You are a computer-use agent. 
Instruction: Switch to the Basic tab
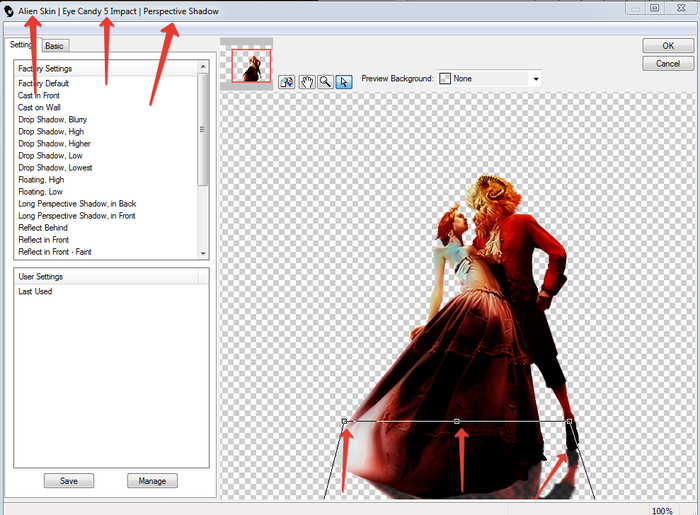pyautogui.click(x=54, y=46)
